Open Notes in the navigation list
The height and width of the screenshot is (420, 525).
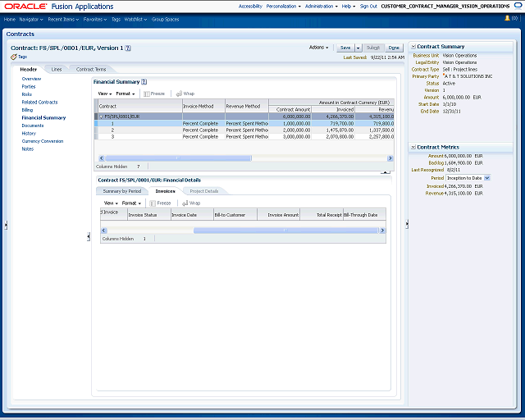(27, 149)
